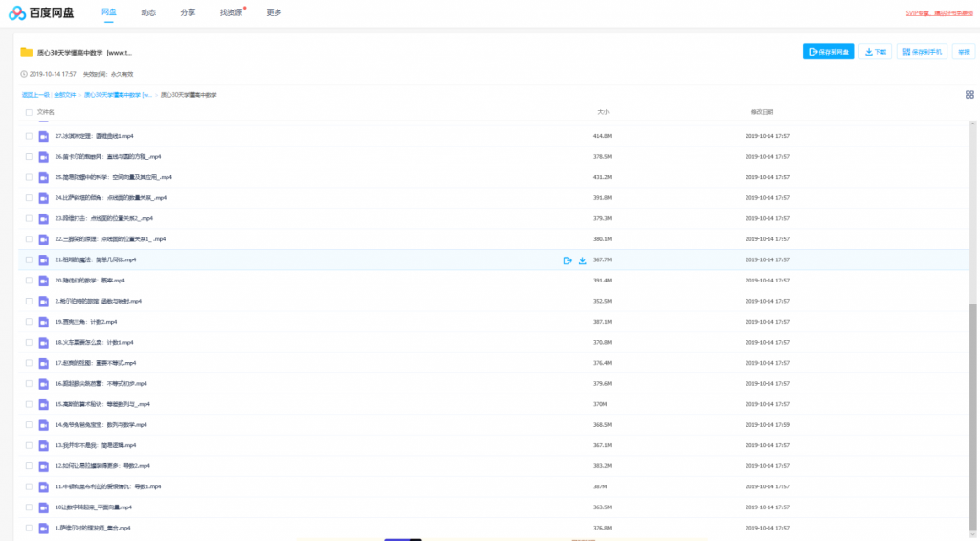
Task: Sort the list by 修改日期 column header
Action: 762,112
